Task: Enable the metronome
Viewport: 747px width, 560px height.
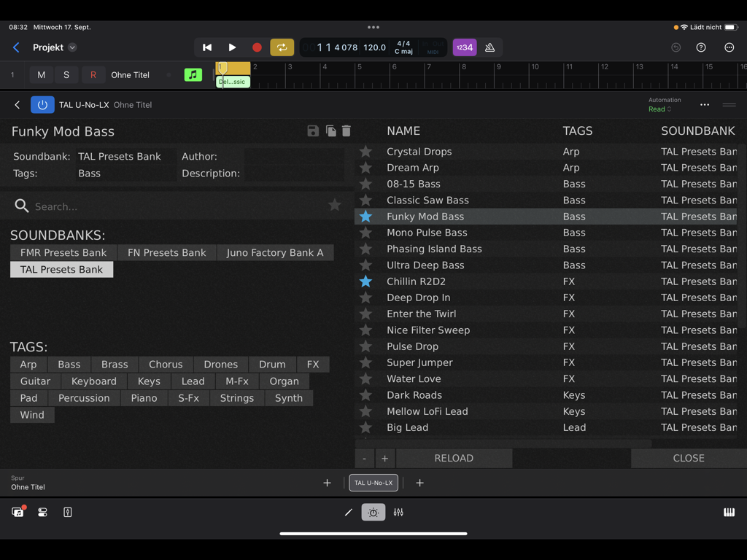Action: coord(489,47)
